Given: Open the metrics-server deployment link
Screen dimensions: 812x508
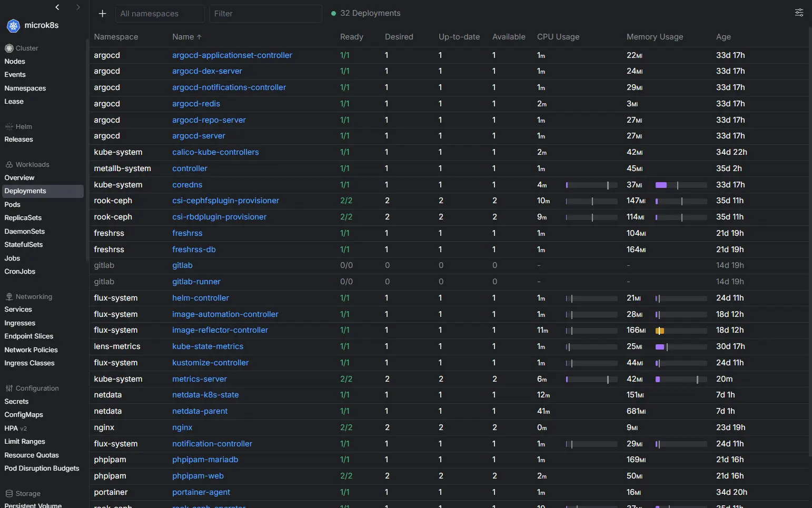Looking at the screenshot, I should (x=200, y=379).
